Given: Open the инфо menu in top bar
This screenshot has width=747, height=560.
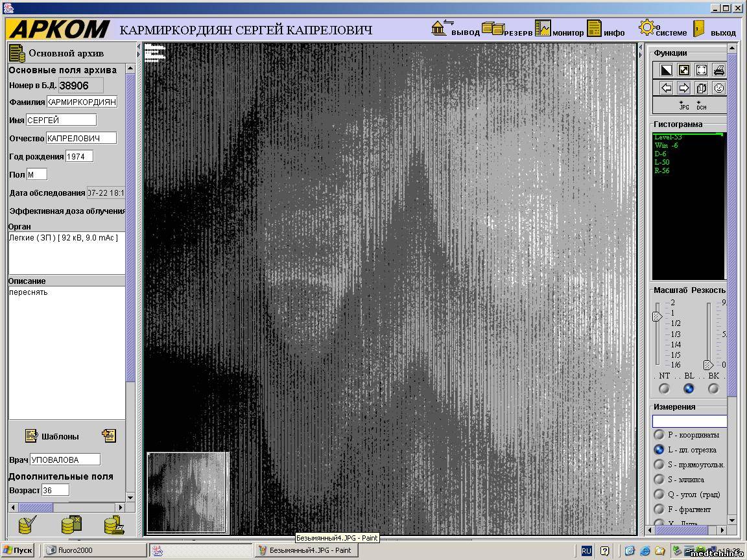Looking at the screenshot, I should [x=606, y=29].
